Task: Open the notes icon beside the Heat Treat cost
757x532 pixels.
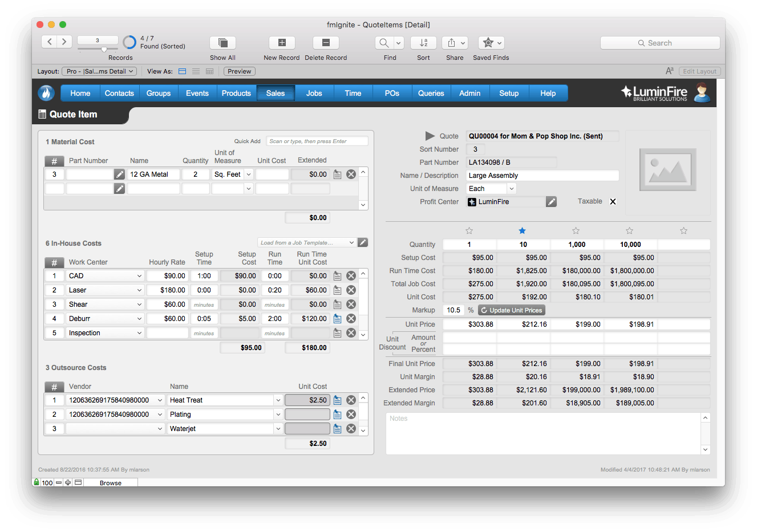Action: 337,400
